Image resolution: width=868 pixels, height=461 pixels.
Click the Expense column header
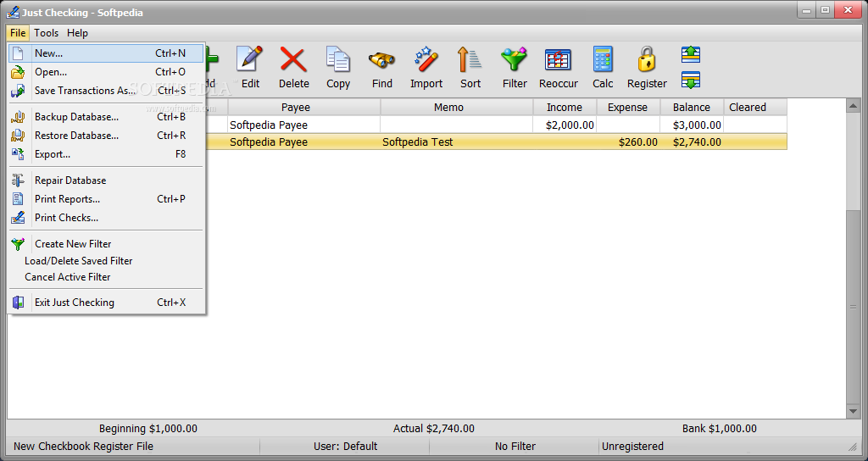point(628,108)
